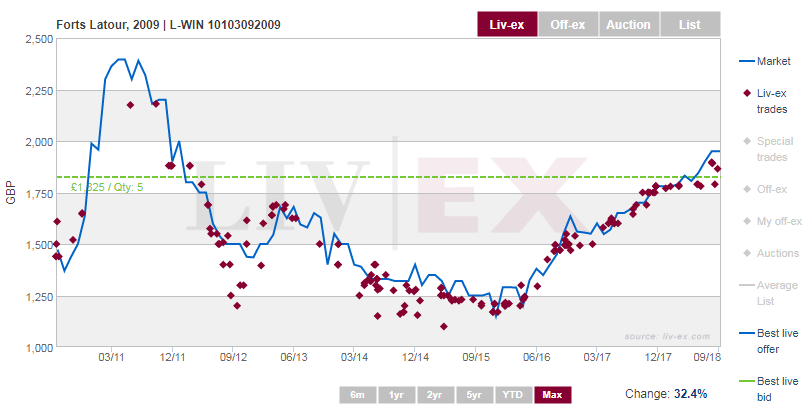Click the 09/15 x-axis date label
809x417 pixels.
[x=476, y=357]
